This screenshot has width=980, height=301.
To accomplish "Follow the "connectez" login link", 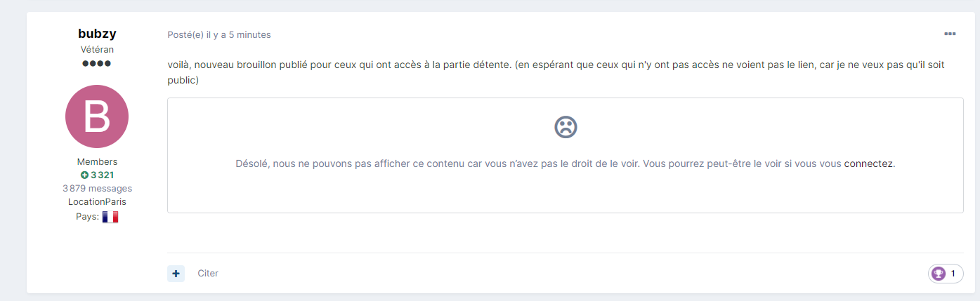I will coord(868,163).
